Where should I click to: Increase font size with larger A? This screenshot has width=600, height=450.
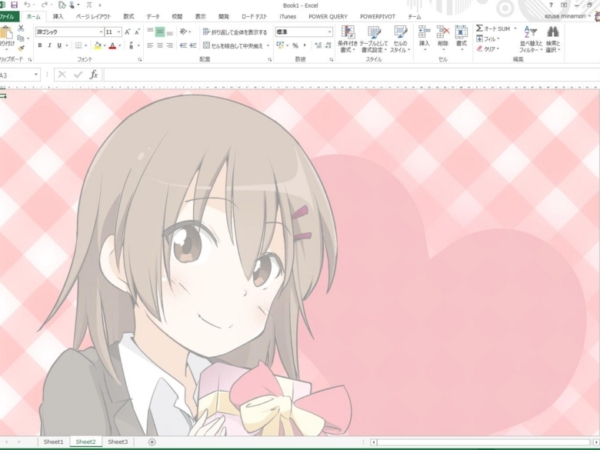(127, 32)
